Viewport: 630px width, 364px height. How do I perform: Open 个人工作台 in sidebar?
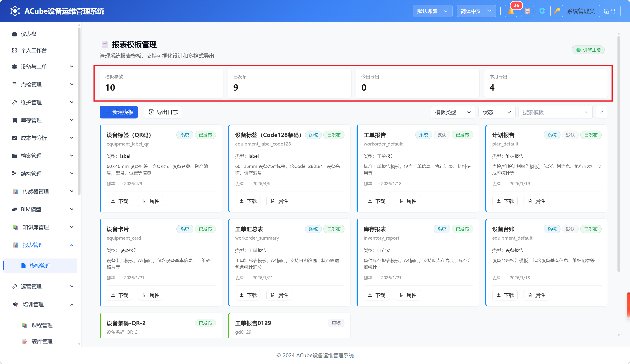40,50
